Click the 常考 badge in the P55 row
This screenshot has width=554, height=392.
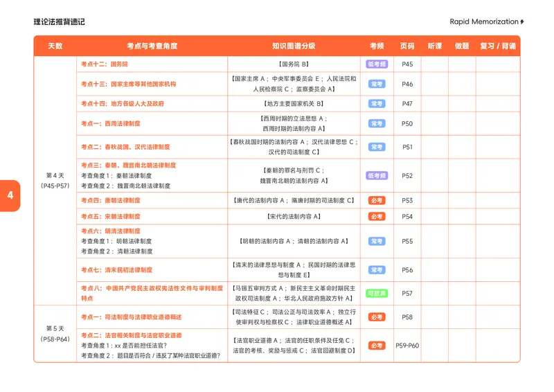click(x=377, y=241)
